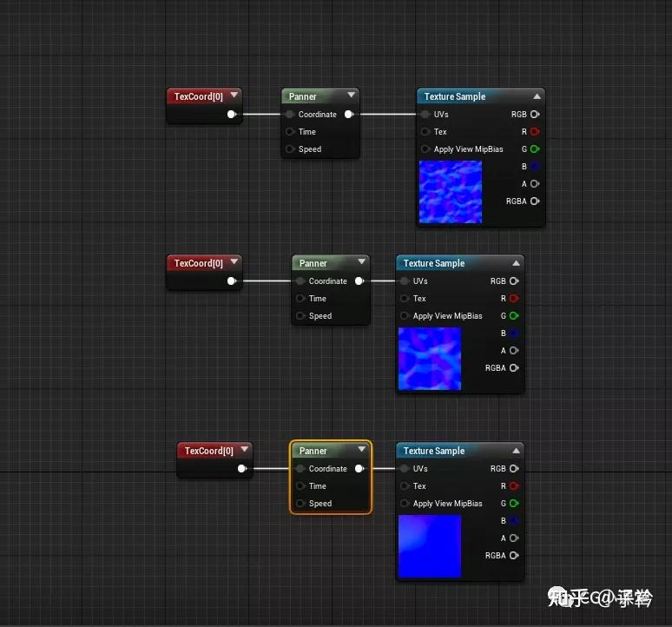Select the top Texture Sample preview thumbnail
The width and height of the screenshot is (672, 627).
point(451,192)
